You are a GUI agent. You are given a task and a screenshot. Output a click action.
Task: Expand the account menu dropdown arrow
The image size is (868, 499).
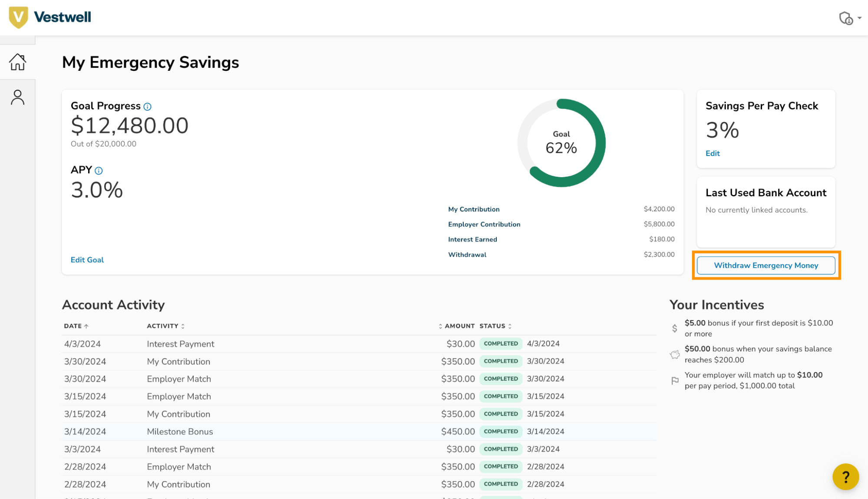(859, 18)
